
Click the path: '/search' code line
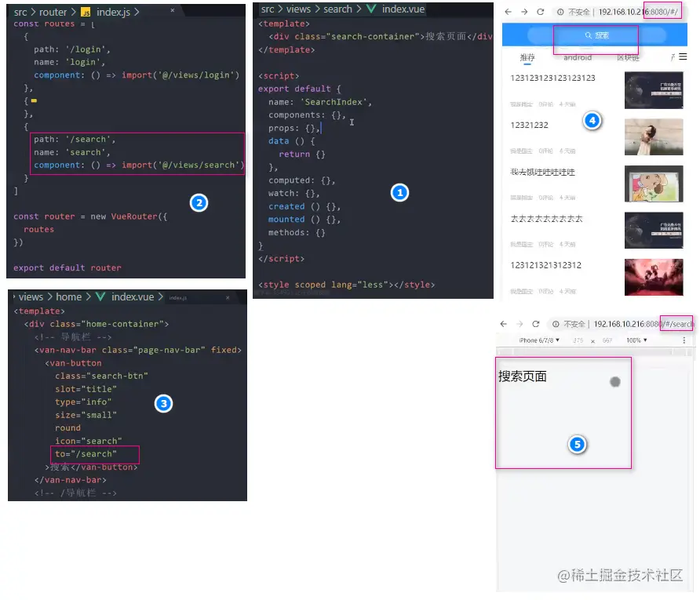tap(75, 139)
